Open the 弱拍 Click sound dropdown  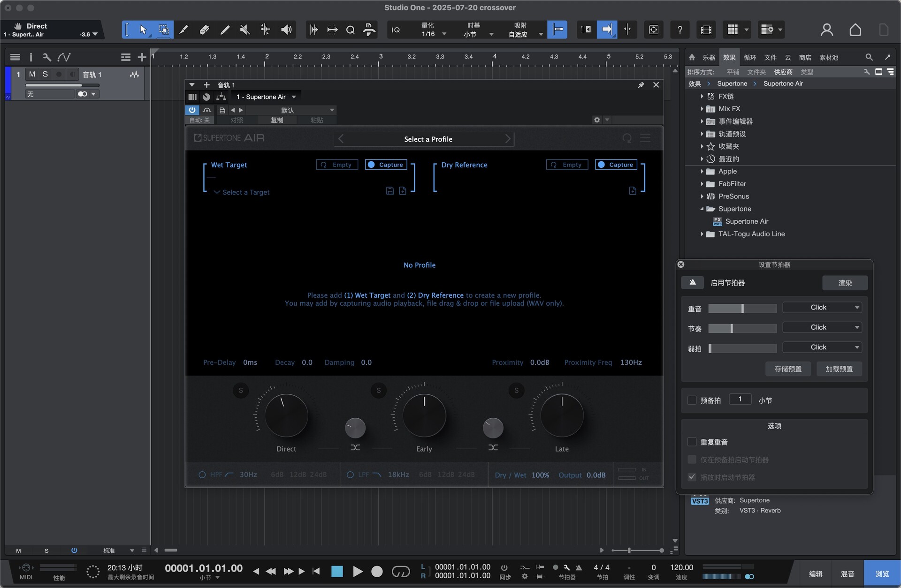coord(822,347)
